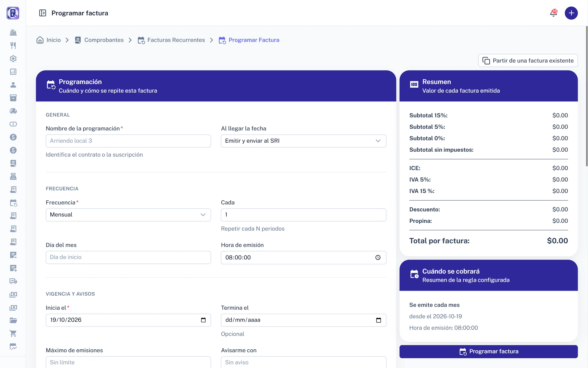Open the calendar picker for Inicia el
Viewport: 588px width, 368px height.
tap(203, 320)
